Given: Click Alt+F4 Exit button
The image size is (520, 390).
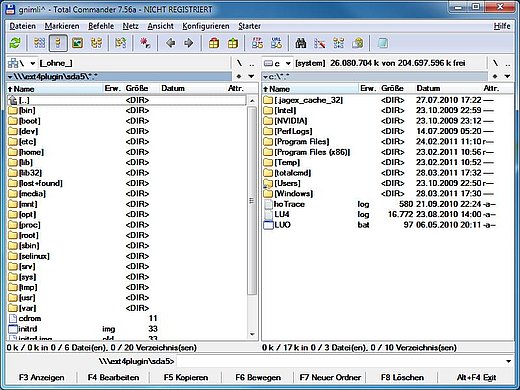Looking at the screenshot, I should click(476, 377).
